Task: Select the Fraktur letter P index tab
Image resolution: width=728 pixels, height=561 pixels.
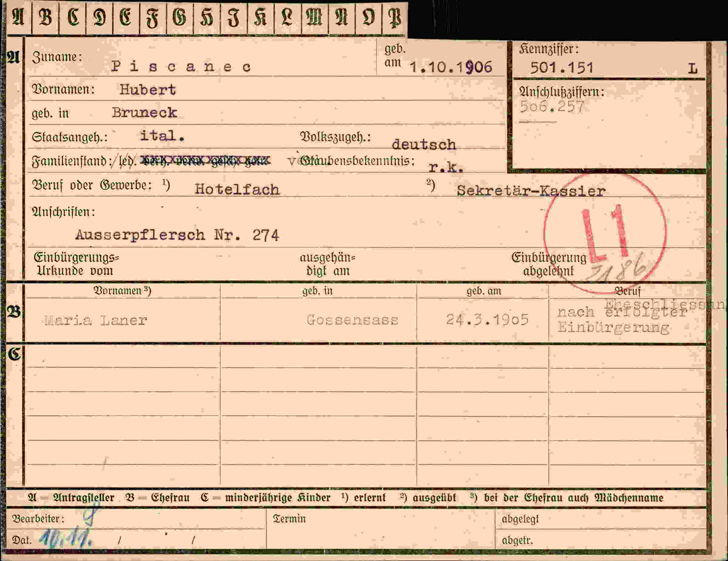Action: point(395,18)
